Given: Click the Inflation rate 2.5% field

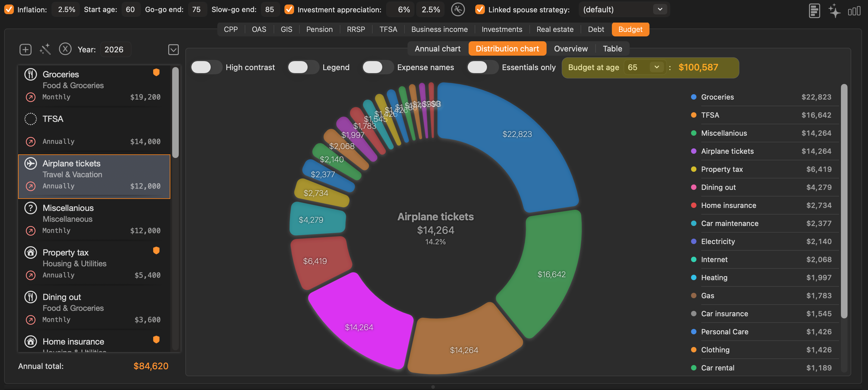Looking at the screenshot, I should click(x=66, y=9).
